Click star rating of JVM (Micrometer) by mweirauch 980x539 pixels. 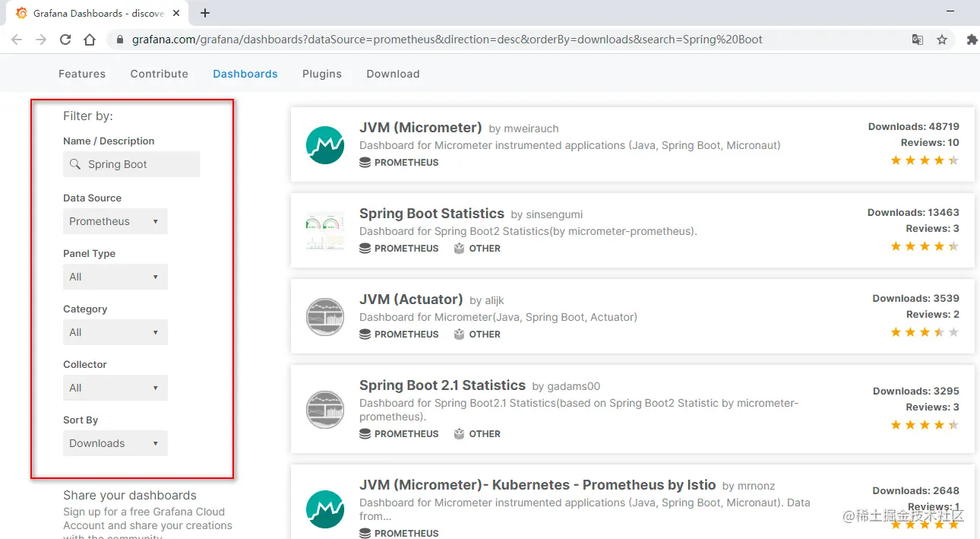click(x=925, y=160)
